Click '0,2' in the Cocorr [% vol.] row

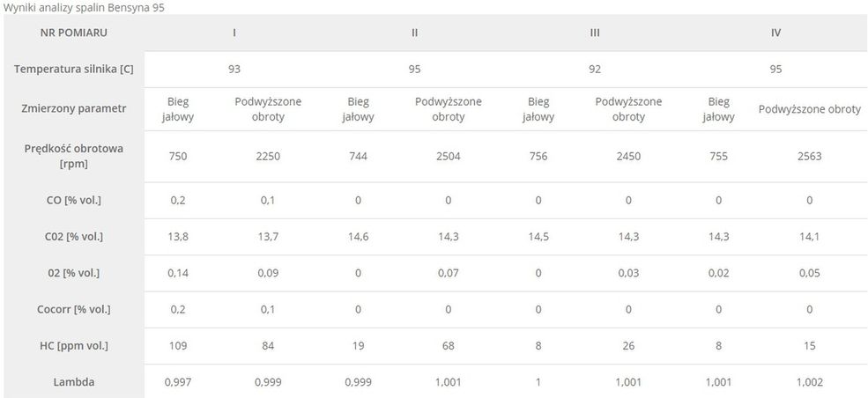[x=178, y=310]
